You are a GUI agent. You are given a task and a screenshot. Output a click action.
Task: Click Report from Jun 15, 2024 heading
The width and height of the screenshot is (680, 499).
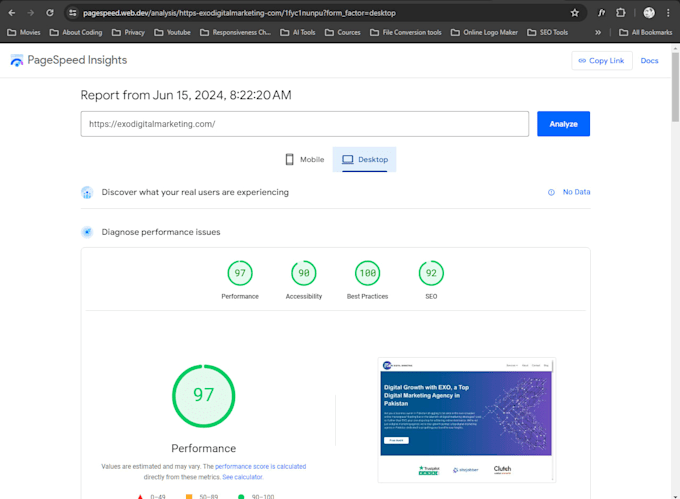point(186,95)
